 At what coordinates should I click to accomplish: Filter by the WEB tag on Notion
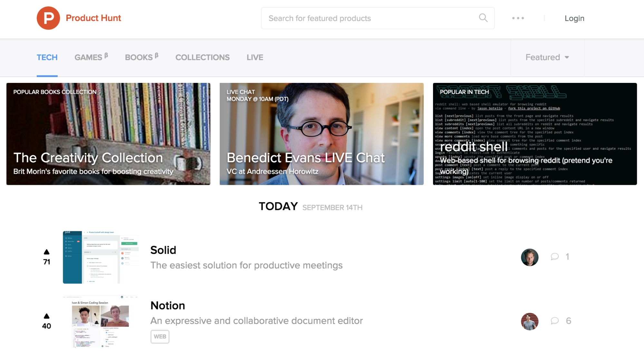pyautogui.click(x=160, y=336)
